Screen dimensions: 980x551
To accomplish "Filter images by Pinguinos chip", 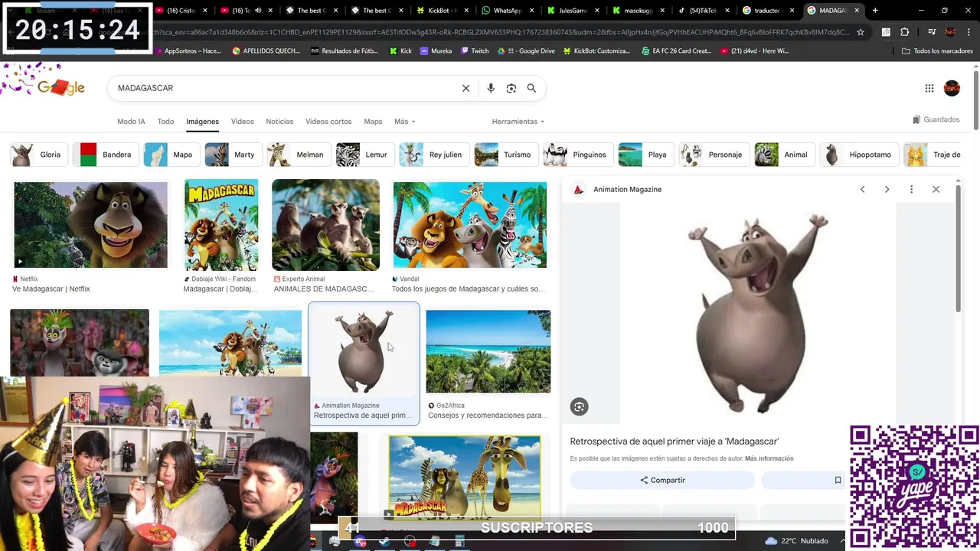I will coord(577,155).
